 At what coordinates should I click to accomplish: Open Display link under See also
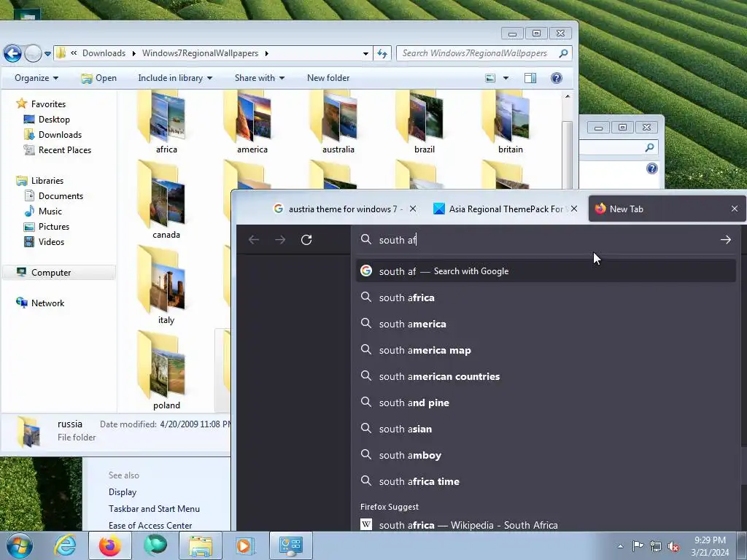coord(123,492)
